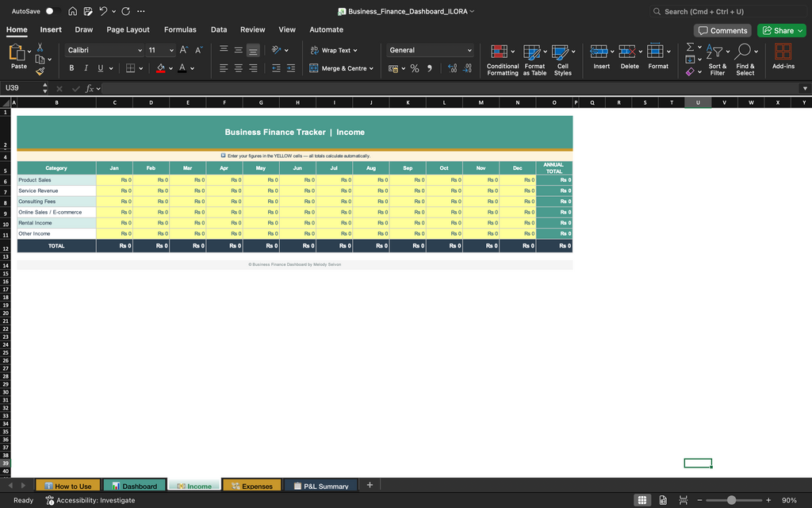This screenshot has width=812, height=508.
Task: Click Middle Align icon
Action: click(238, 50)
